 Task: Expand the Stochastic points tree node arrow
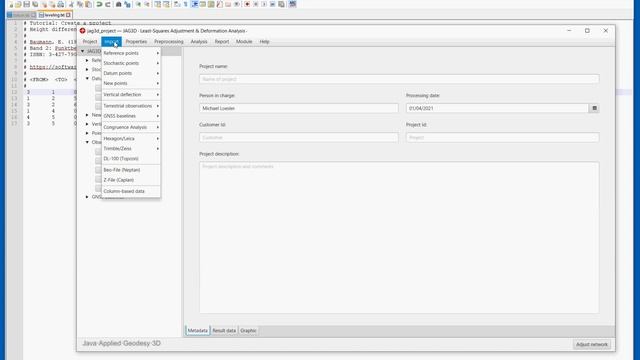[x=87, y=69]
